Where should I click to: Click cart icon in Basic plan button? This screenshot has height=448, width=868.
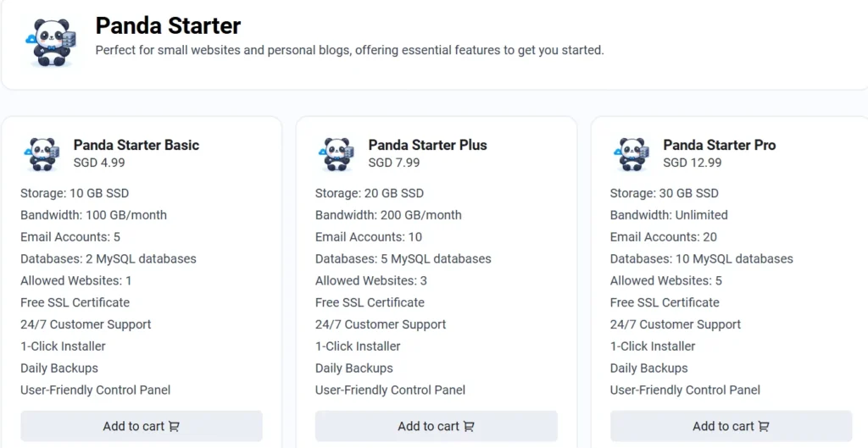tap(174, 427)
